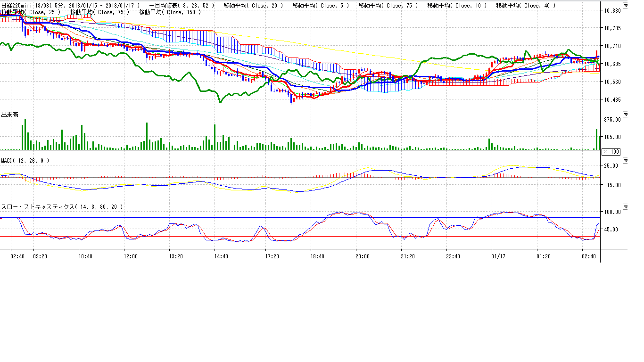
Task: Click the 移動平均( Close, 40 ) legend
Action: (x=526, y=6)
